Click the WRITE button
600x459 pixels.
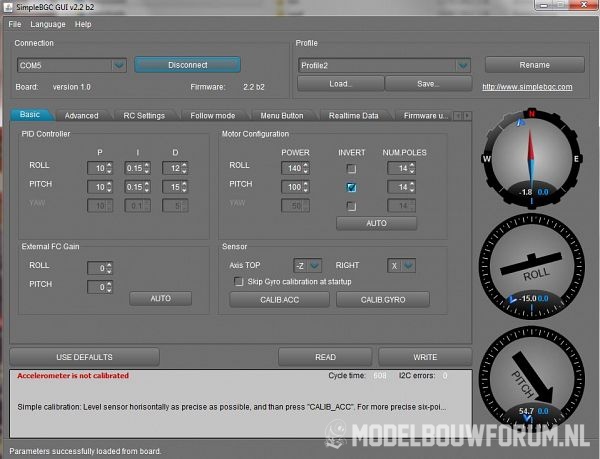coord(425,357)
